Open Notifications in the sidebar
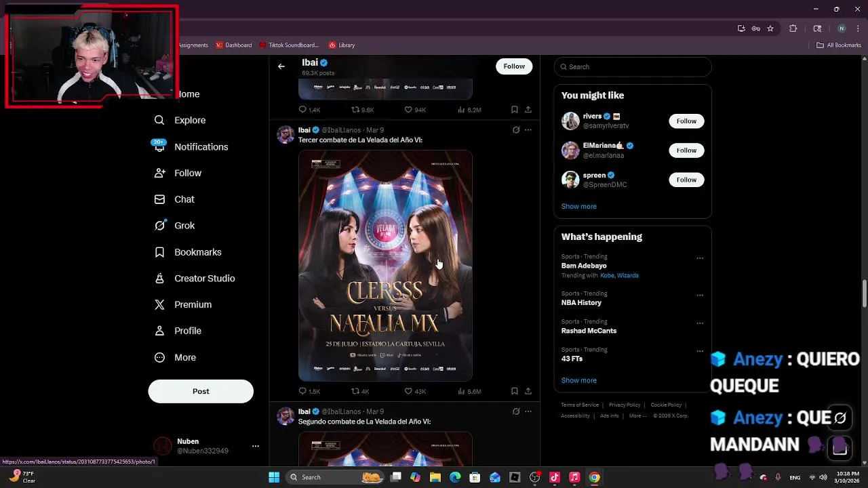868x488 pixels. [x=191, y=146]
